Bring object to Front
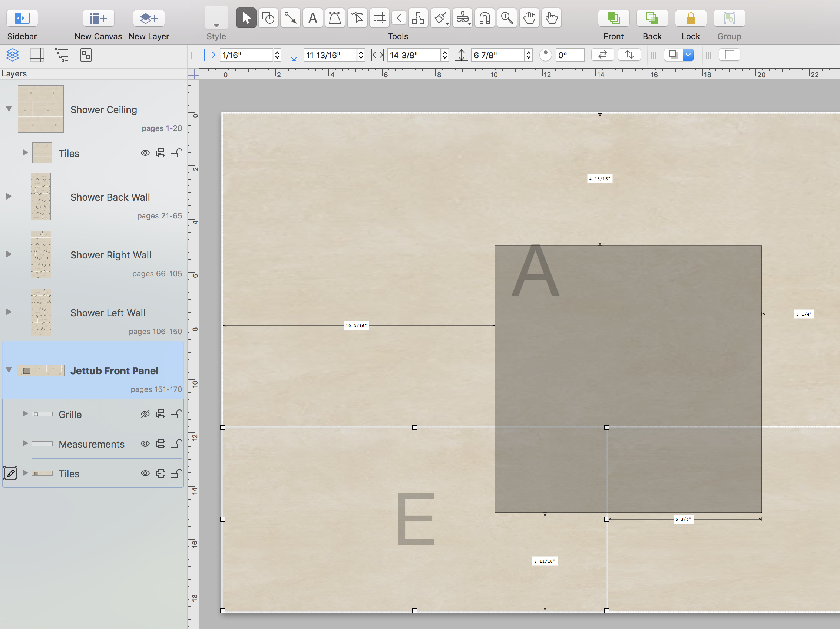The height and width of the screenshot is (629, 840). (x=613, y=18)
